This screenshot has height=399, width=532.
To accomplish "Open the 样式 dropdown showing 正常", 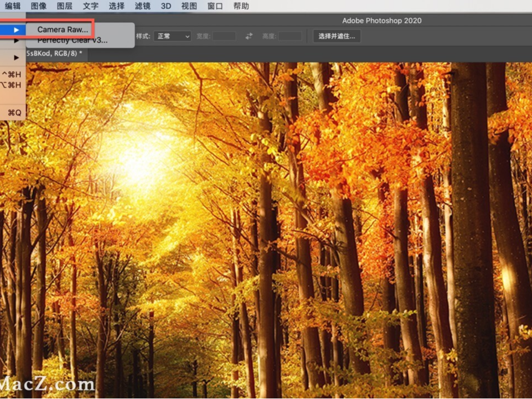I will tap(171, 36).
